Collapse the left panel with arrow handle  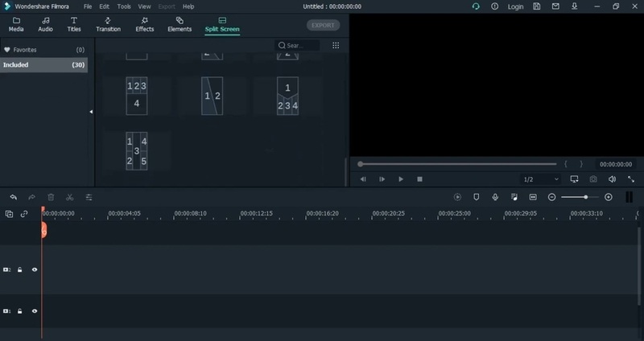coord(91,112)
